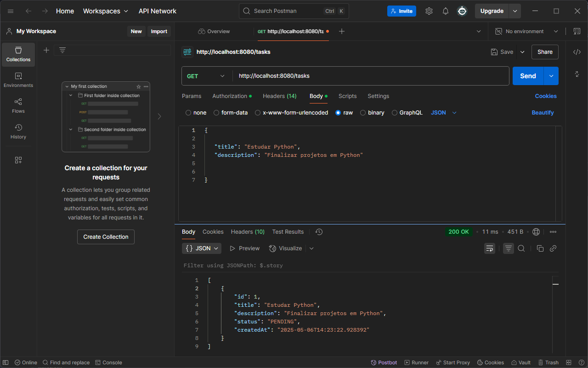Open the configure workspace sidebar grid icon
The width and height of the screenshot is (588, 368).
tap(18, 160)
